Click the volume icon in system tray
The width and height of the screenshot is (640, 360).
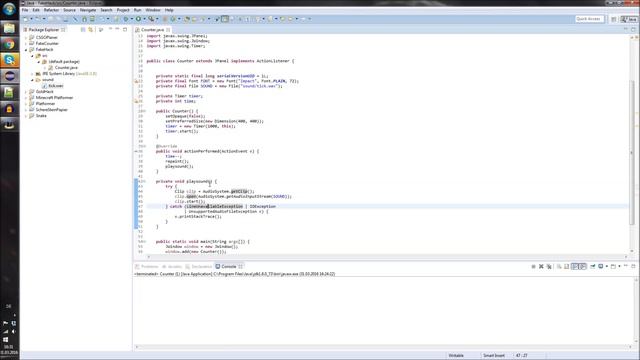tap(13, 331)
